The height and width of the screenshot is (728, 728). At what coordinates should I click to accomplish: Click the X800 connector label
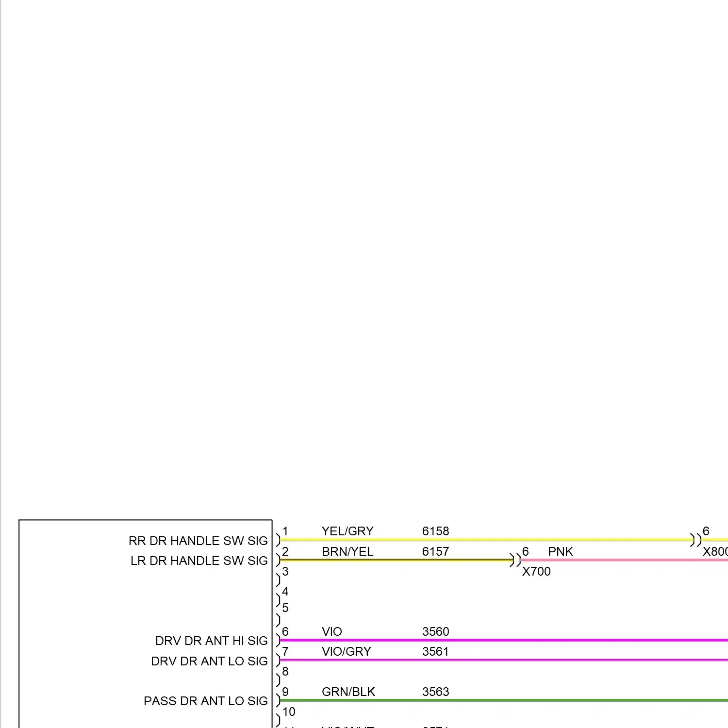[x=715, y=551]
